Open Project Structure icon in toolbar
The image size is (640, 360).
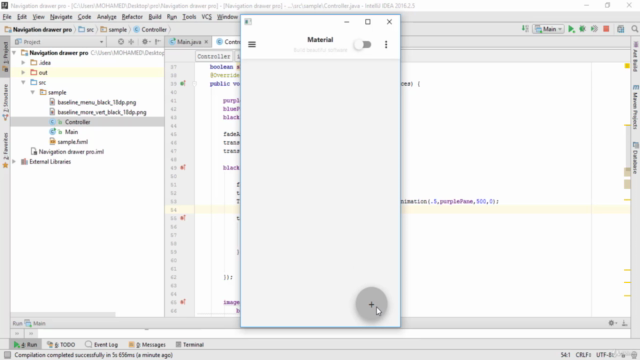(x=620, y=29)
